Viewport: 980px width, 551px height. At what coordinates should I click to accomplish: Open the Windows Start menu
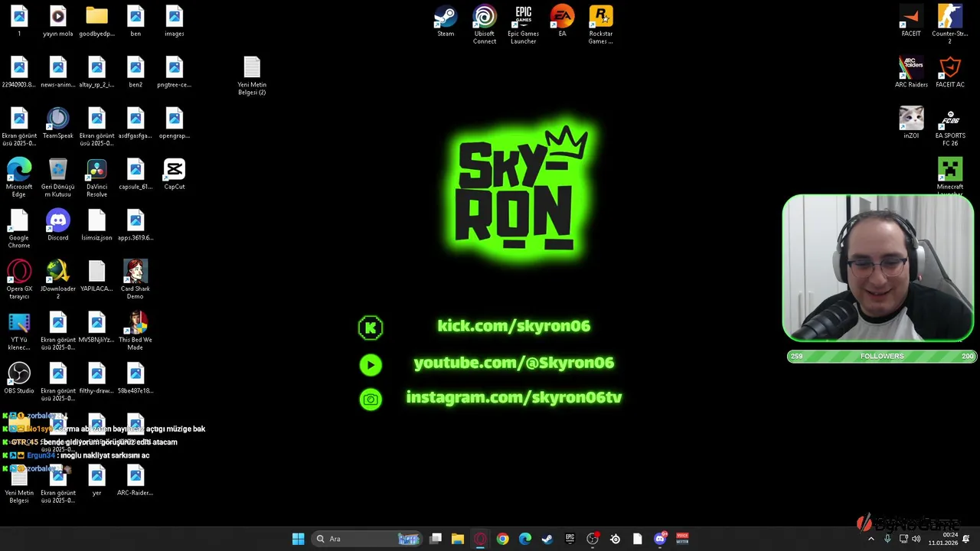[298, 539]
